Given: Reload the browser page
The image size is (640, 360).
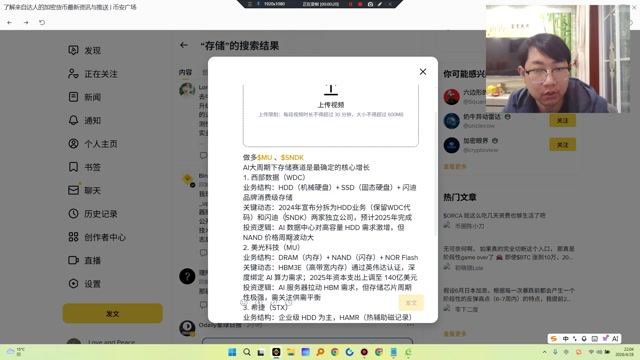Looking at the screenshot, I should click(x=42, y=22).
